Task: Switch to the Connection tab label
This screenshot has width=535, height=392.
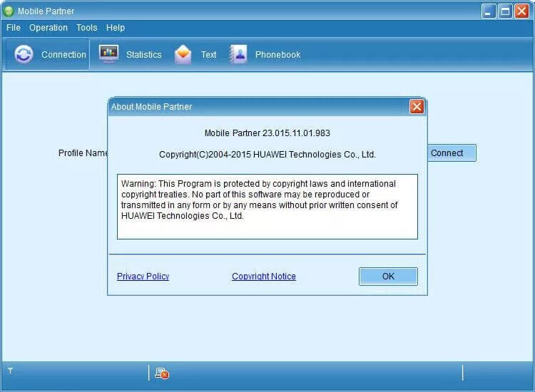Action: [63, 55]
